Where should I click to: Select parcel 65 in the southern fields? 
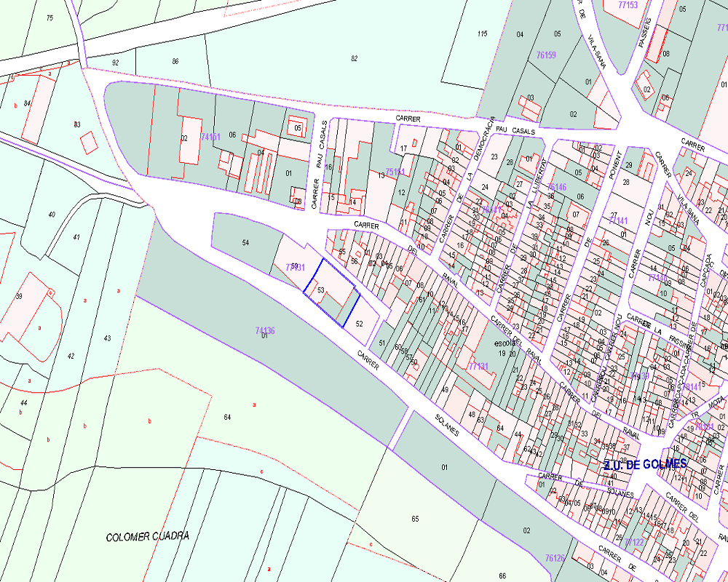pos(415,519)
